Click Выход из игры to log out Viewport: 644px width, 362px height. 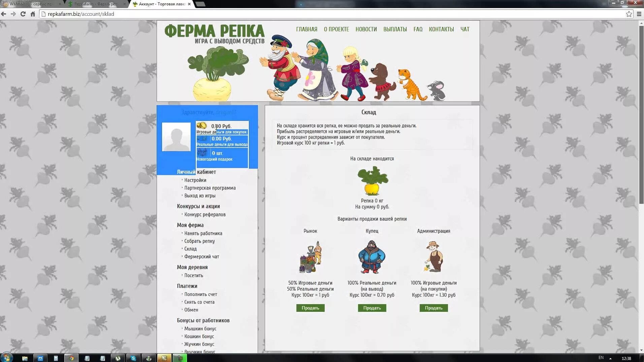pos(200,195)
